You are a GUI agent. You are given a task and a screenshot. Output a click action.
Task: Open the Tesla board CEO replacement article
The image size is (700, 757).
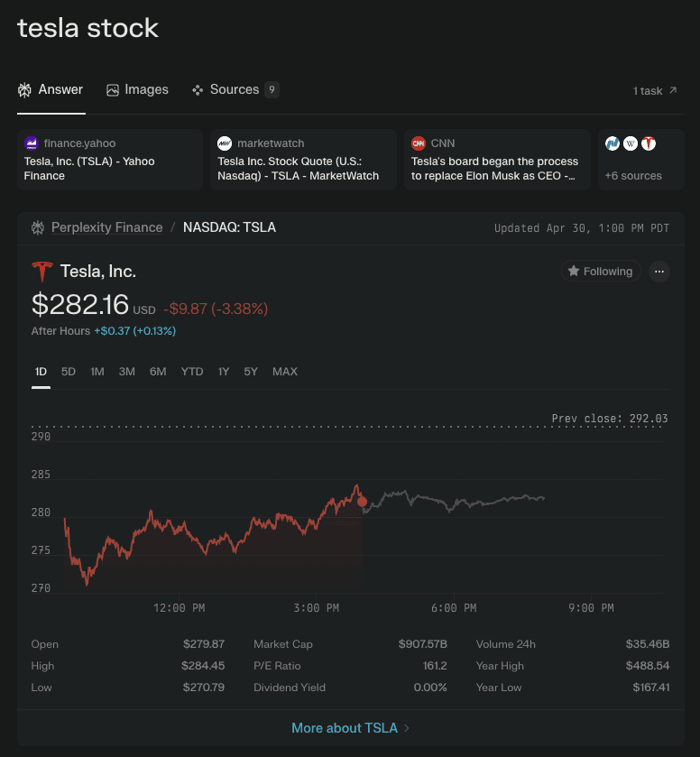(495, 170)
